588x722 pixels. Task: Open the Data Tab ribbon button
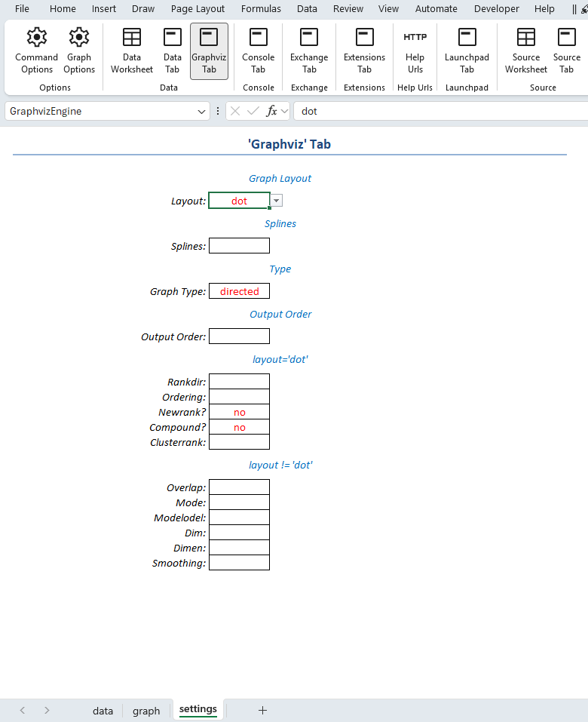(173, 51)
